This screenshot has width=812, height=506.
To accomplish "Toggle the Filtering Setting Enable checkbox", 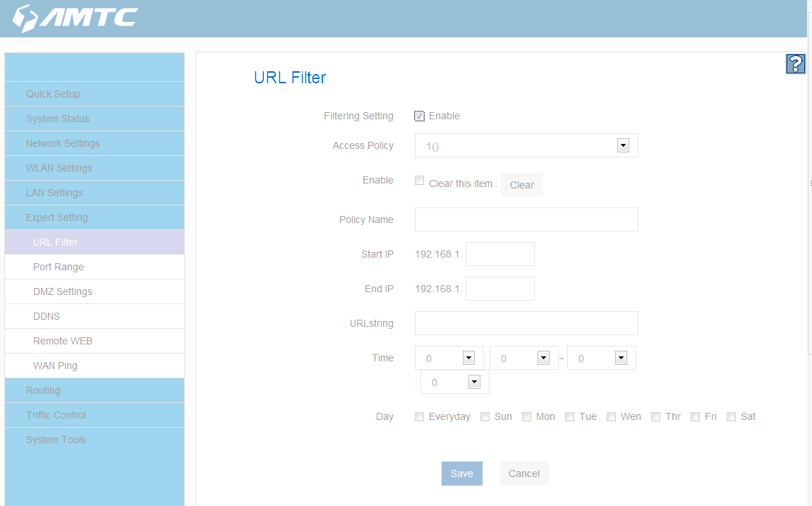I will (x=420, y=116).
